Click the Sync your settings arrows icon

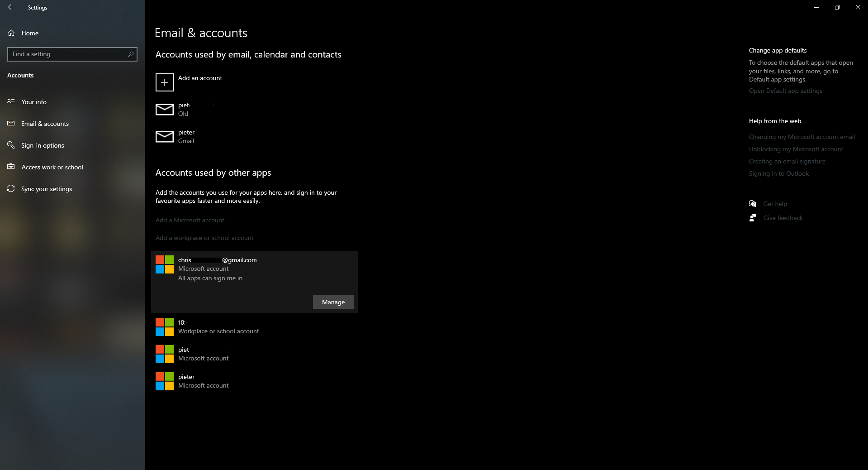point(11,188)
